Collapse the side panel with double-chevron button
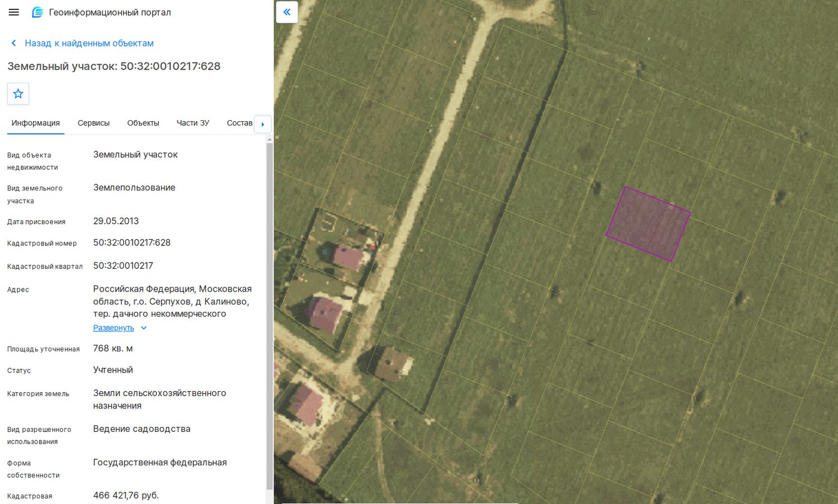838x504 pixels. (x=287, y=12)
